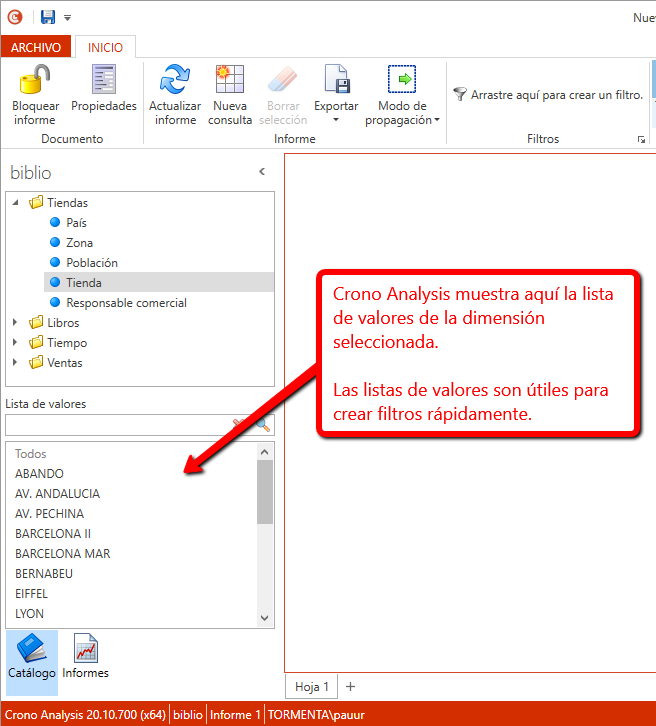Expand the Libros folder

16,323
